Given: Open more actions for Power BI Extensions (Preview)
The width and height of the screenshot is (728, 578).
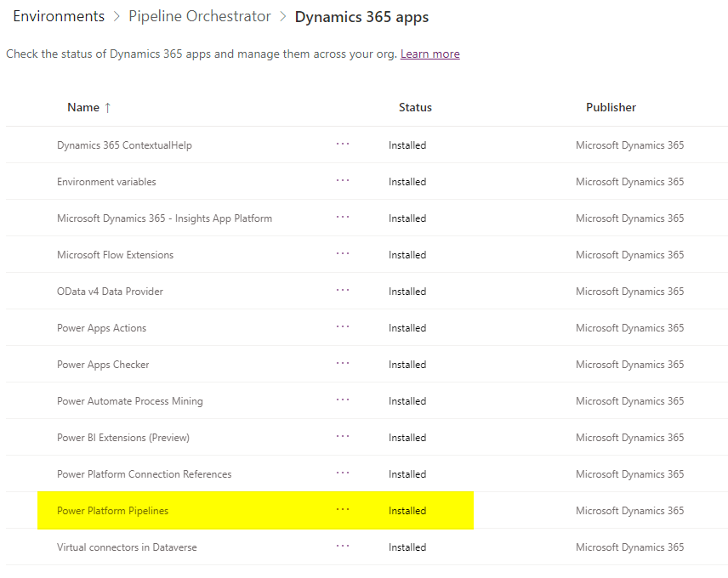Looking at the screenshot, I should (343, 437).
